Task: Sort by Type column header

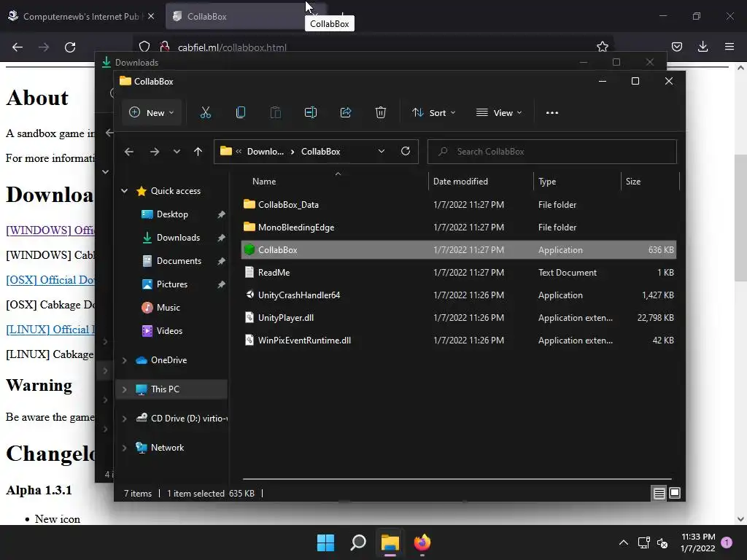Action: [x=547, y=182]
